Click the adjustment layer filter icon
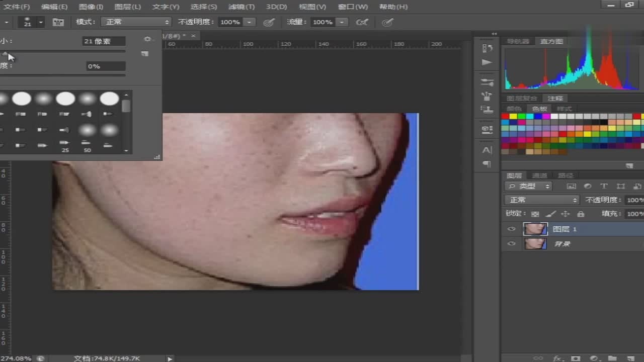The height and width of the screenshot is (362, 644). [x=588, y=186]
